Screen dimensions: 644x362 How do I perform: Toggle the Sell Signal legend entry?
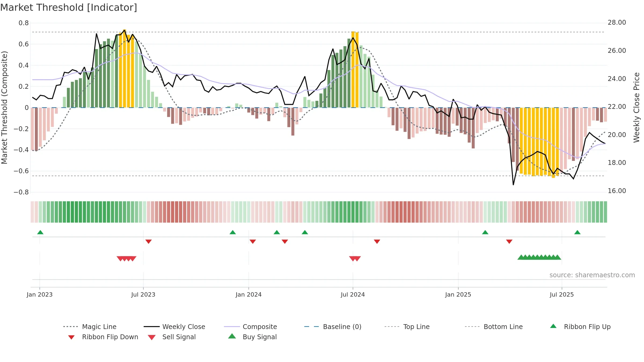[172, 337]
